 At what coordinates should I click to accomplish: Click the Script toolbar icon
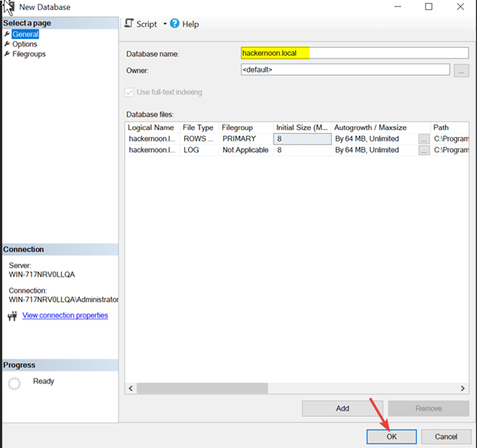tap(129, 24)
